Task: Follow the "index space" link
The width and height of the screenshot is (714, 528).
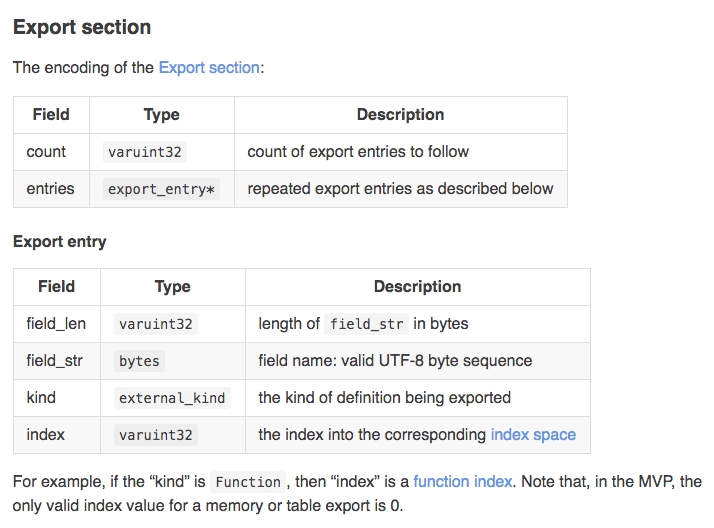Action: [533, 435]
